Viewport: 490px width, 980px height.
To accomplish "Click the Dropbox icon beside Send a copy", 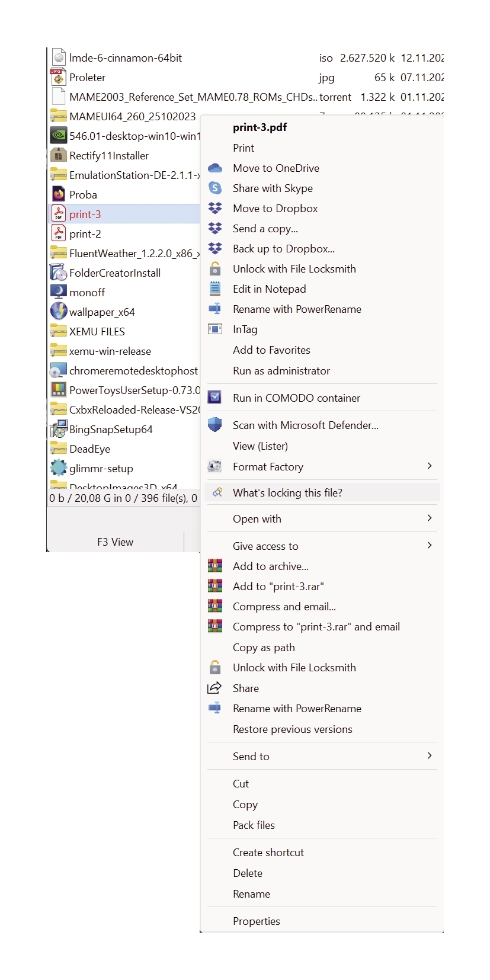I will (215, 229).
